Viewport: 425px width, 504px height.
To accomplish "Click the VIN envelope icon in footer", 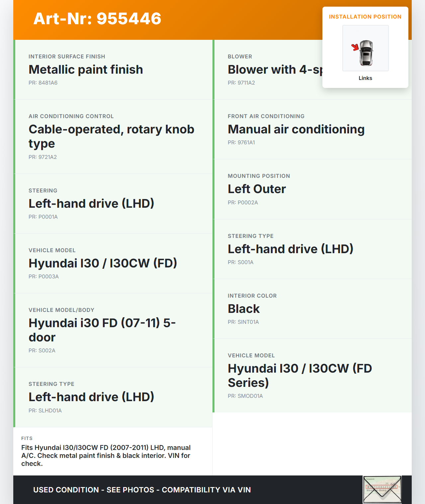I will coord(382,489).
